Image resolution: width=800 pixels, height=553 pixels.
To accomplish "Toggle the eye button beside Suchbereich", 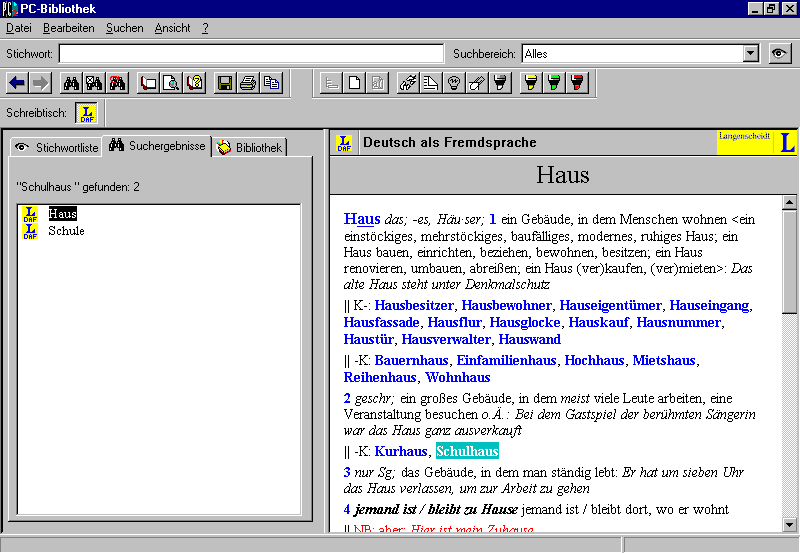I will tap(780, 54).
